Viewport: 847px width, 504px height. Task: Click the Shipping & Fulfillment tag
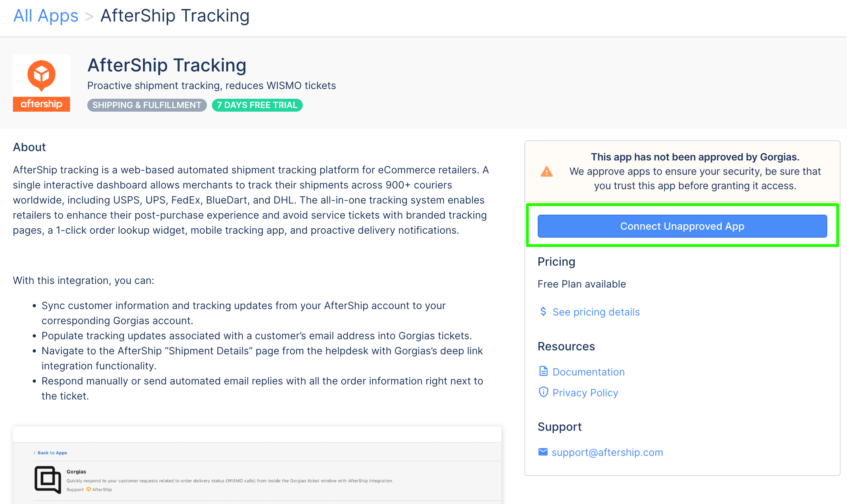coord(147,105)
